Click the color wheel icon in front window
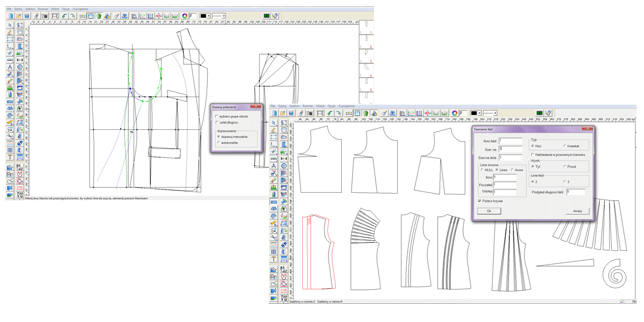Viewport: 644px width, 322px height. tap(455, 113)
